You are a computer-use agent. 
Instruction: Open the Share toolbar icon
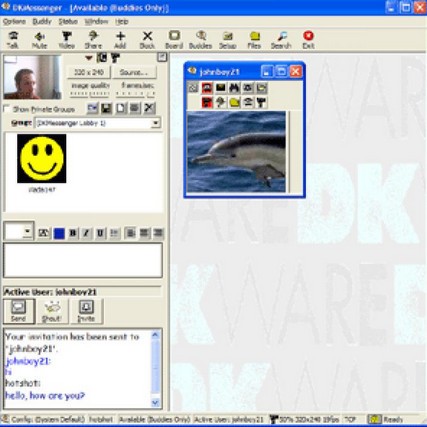pyautogui.click(x=93, y=40)
